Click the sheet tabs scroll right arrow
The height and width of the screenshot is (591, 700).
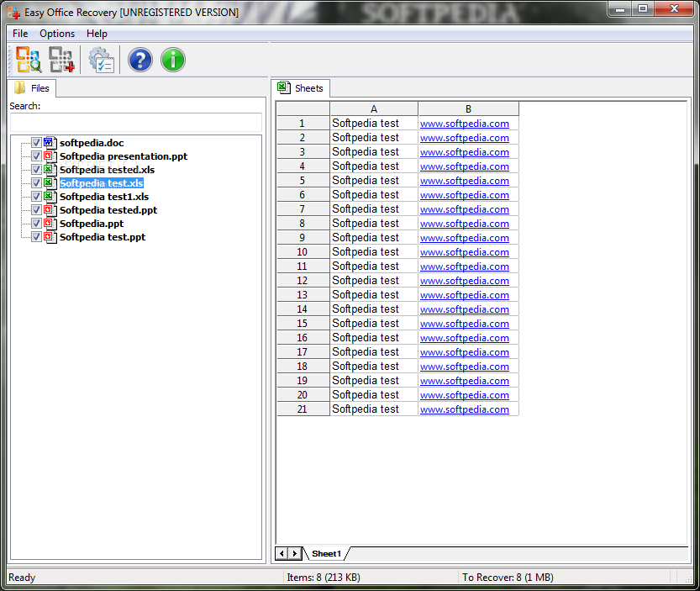click(x=295, y=553)
